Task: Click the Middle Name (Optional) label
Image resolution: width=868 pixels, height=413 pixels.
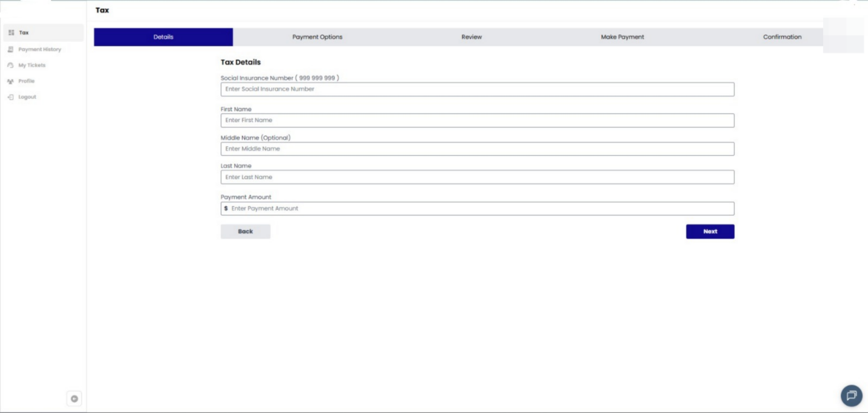Action: pyautogui.click(x=256, y=138)
